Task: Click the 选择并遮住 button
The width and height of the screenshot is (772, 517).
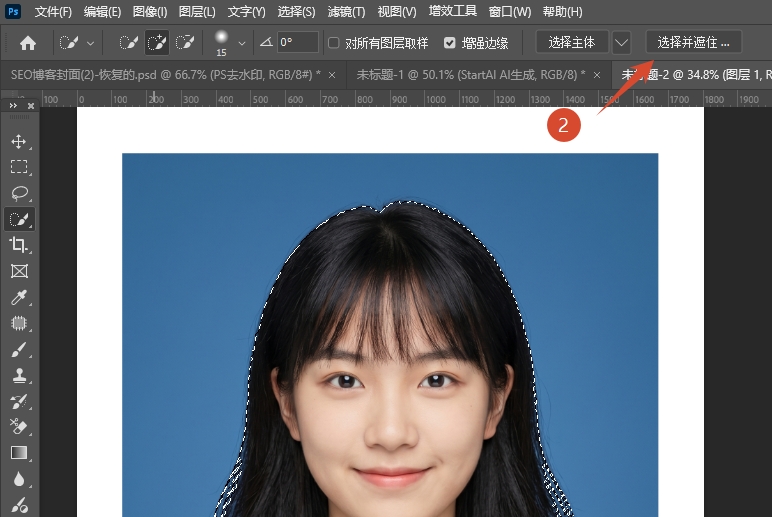Action: 694,43
